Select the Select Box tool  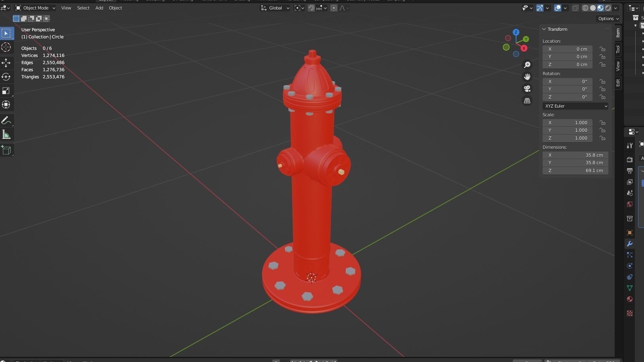click(6, 33)
